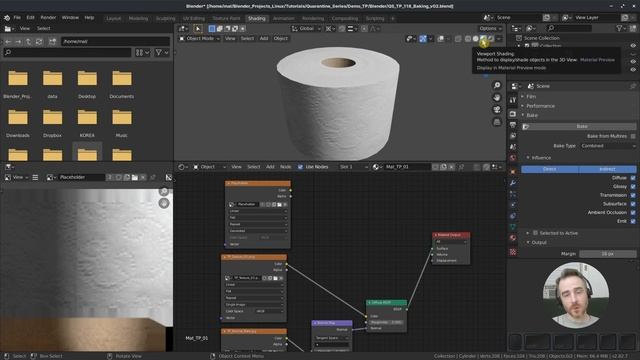Collapse the Output subpanel
Screen dimensions: 640x360
point(538,242)
